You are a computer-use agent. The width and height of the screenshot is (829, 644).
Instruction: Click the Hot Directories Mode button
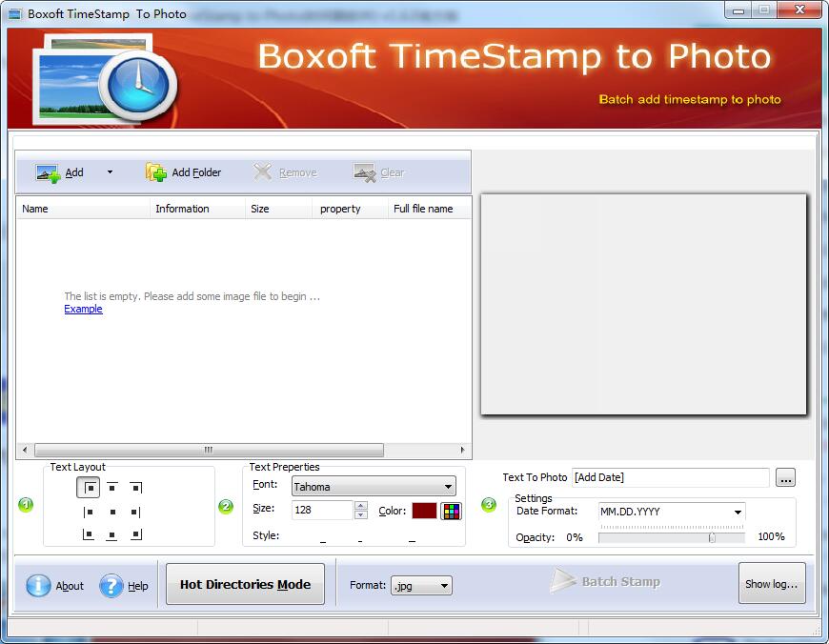245,584
